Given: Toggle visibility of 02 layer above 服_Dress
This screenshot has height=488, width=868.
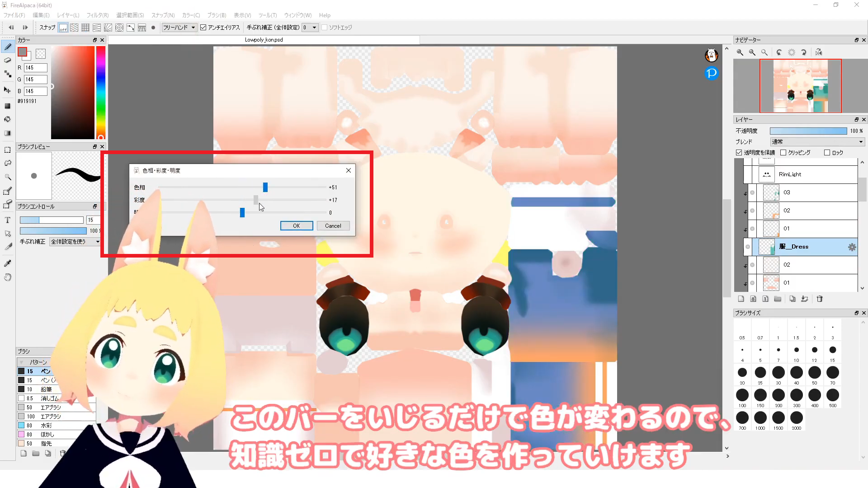Looking at the screenshot, I should (752, 211).
